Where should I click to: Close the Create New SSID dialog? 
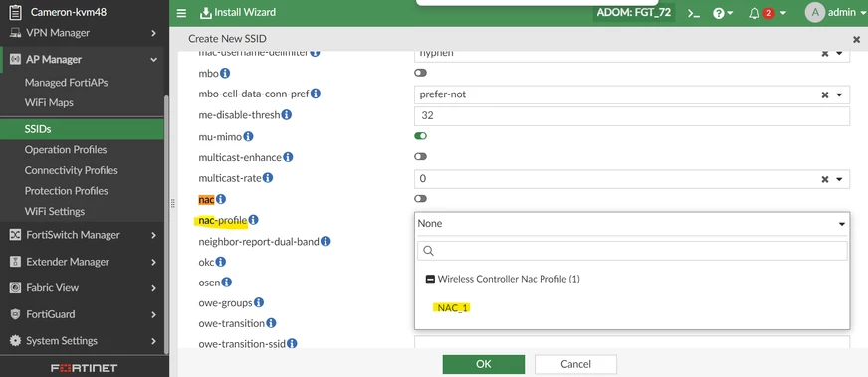click(856, 39)
